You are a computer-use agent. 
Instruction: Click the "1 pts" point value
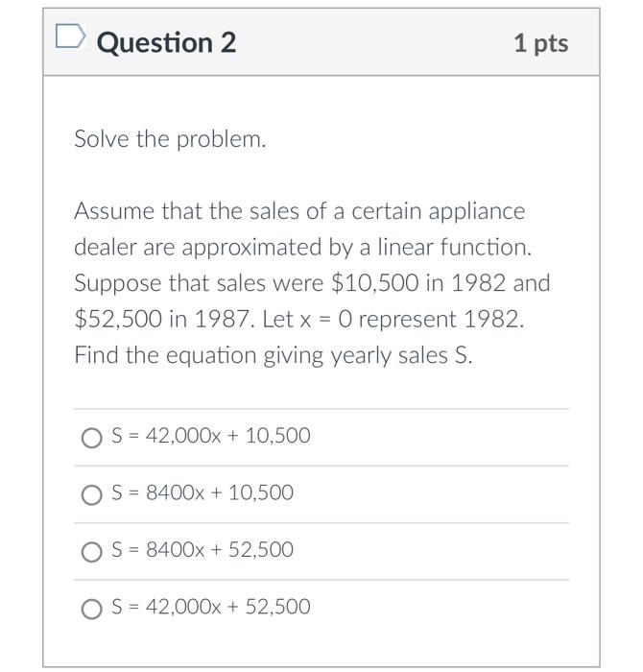coord(540,43)
